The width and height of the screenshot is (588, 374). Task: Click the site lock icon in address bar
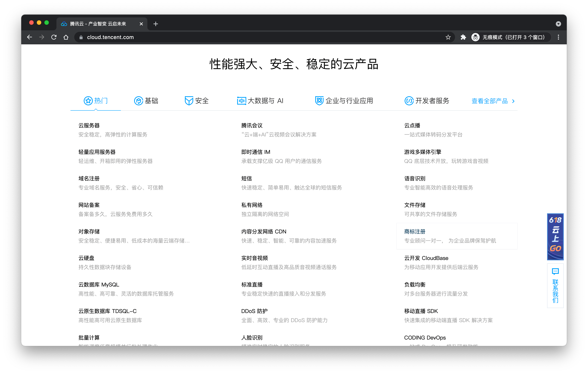pos(81,37)
